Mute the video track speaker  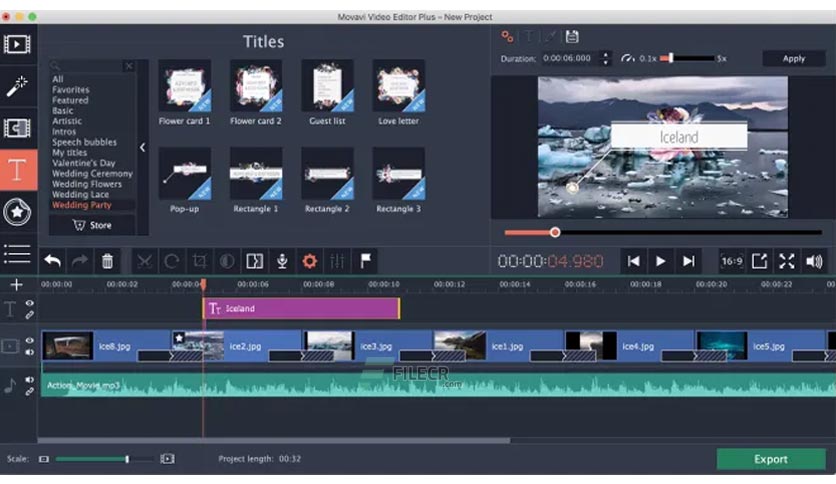30,352
